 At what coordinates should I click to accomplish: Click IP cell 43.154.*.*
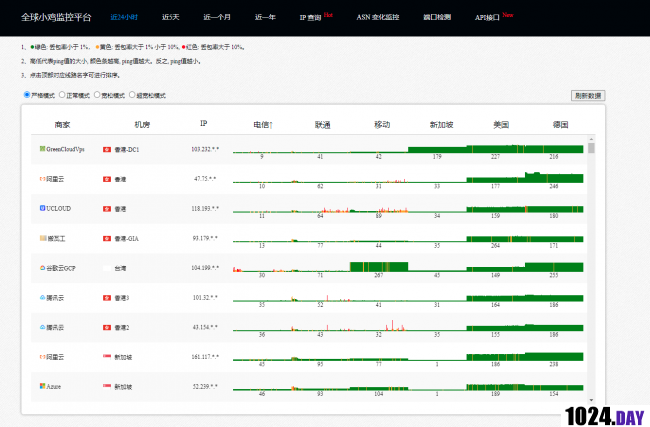click(x=205, y=328)
